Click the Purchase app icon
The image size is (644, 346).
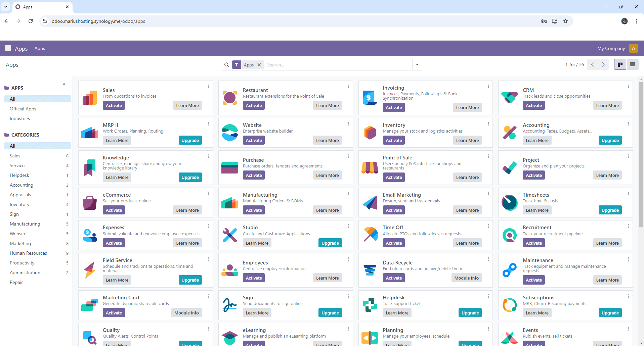pos(230,167)
